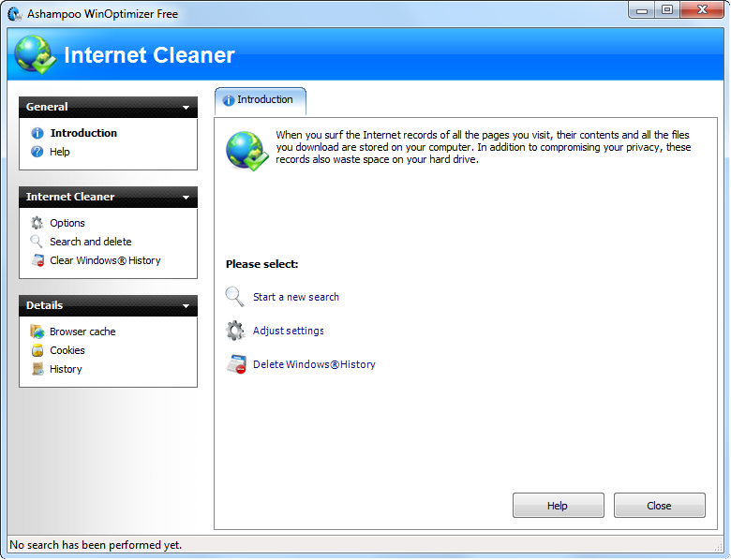Click the Close button at bottom
The image size is (731, 560).
(660, 506)
